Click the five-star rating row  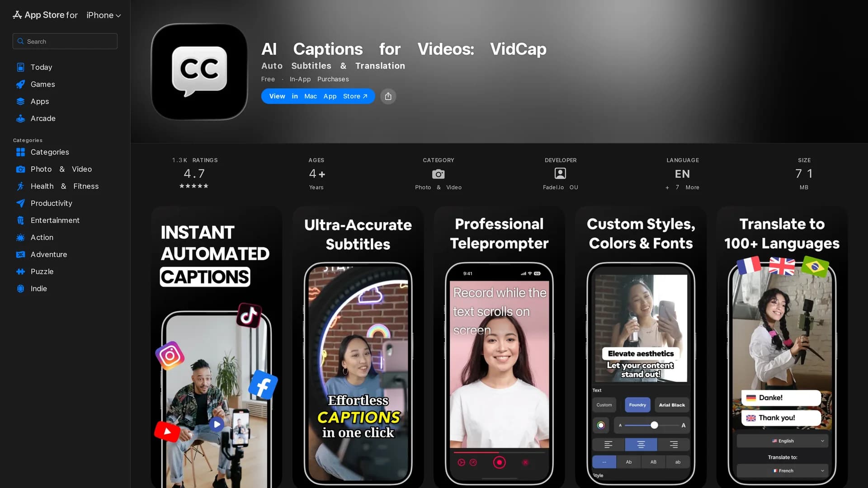pos(194,186)
